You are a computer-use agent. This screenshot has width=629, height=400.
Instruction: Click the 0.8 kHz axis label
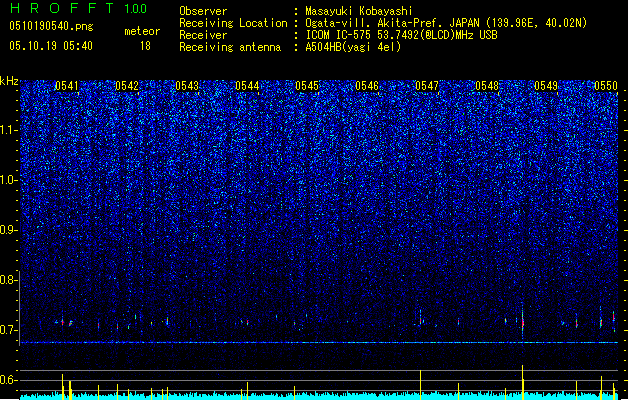pos(9,280)
